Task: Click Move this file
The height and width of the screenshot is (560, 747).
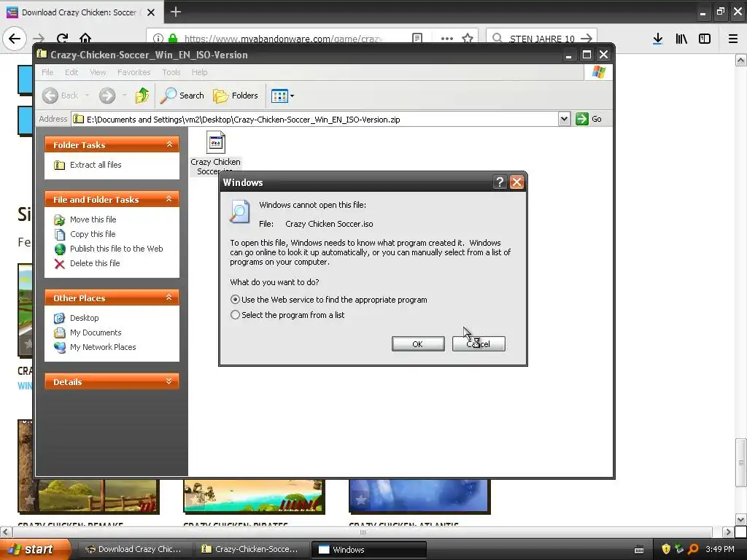Action: 93,219
